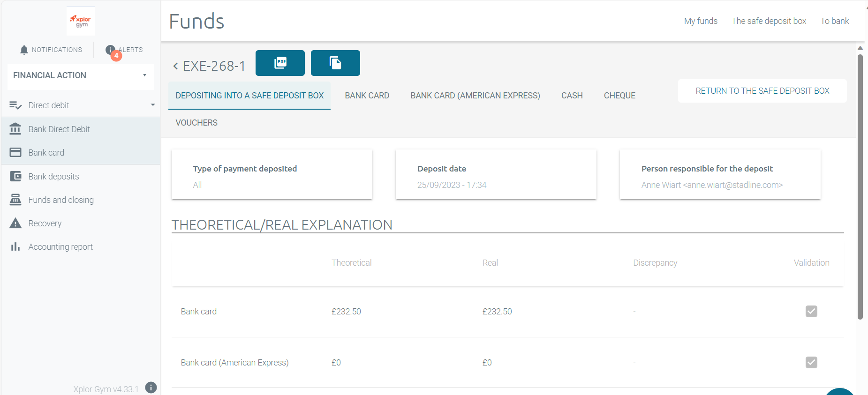This screenshot has width=868, height=395.
Task: Click the alerts badge showing 4
Action: point(116,56)
